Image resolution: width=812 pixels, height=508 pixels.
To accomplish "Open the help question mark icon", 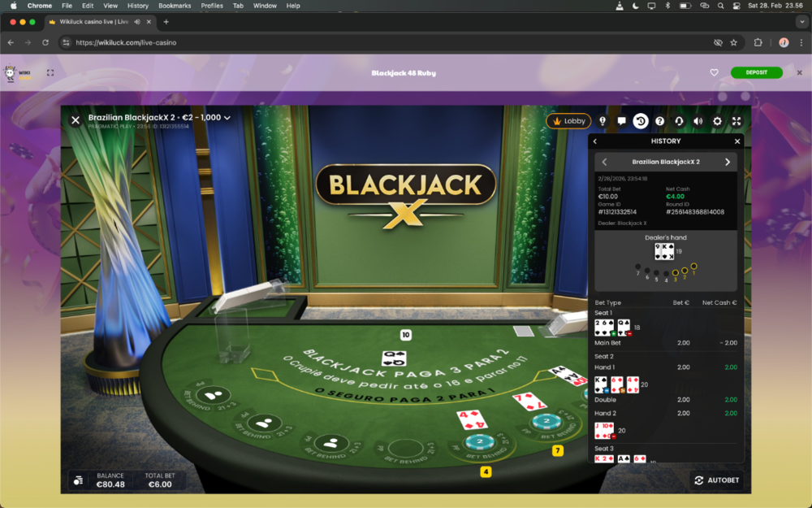I will tap(659, 121).
